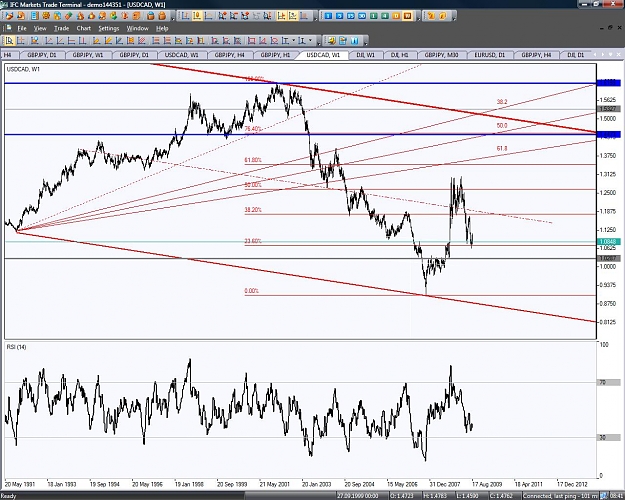625x500 pixels.
Task: Switch to the DJI, D1 chart tab
Action: click(x=576, y=55)
